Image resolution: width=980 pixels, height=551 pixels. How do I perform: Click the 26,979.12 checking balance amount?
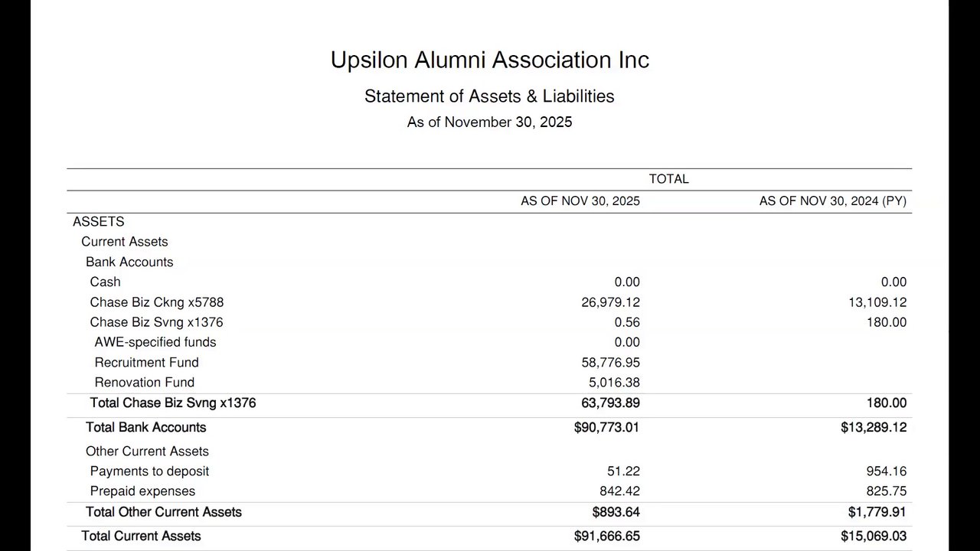(610, 302)
